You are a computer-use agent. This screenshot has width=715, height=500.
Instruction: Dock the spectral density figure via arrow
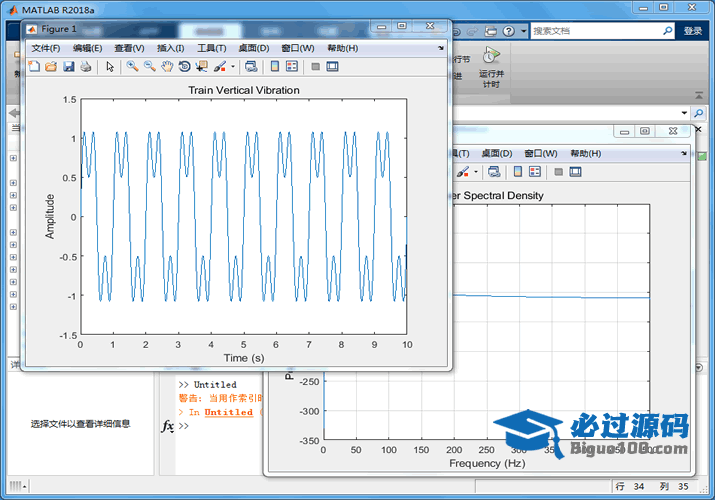(x=684, y=153)
